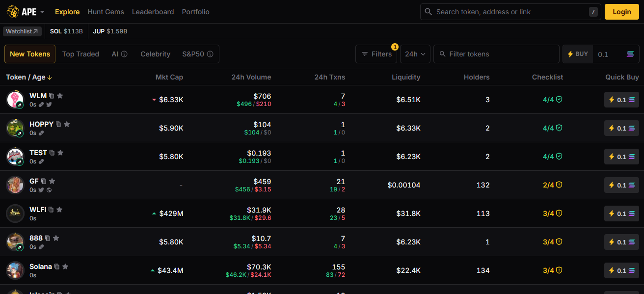Open the website globe icon for GF
Viewport: 644px width, 294px height.
pos(49,190)
